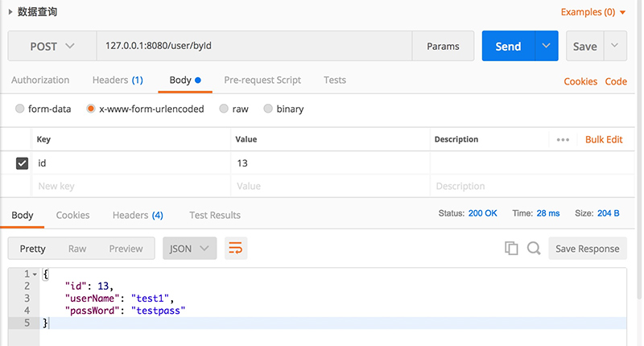Image resolution: width=644 pixels, height=346 pixels.
Task: Choose the binary body option
Action: pos(268,109)
